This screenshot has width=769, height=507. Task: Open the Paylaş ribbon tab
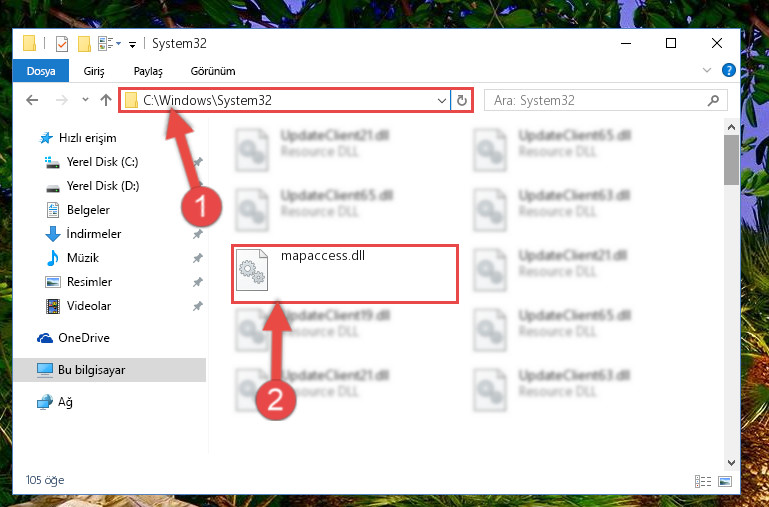(x=148, y=71)
